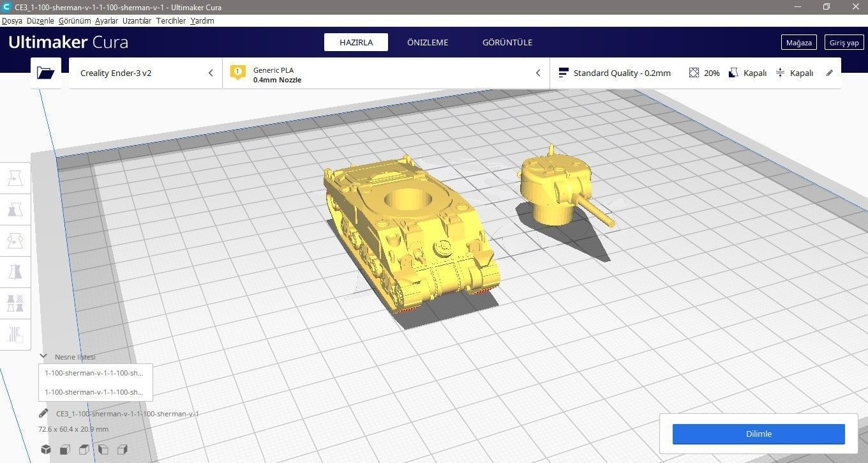Click the extruder 1 material badge icon

238,72
